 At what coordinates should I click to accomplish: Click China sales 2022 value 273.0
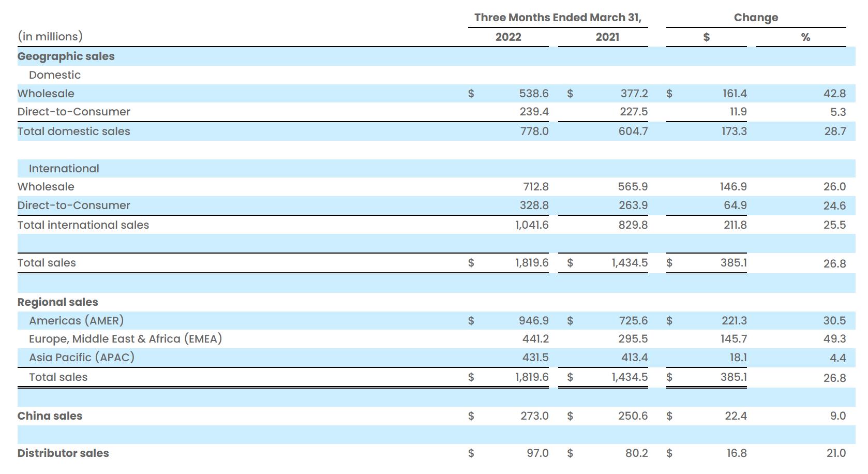534,416
